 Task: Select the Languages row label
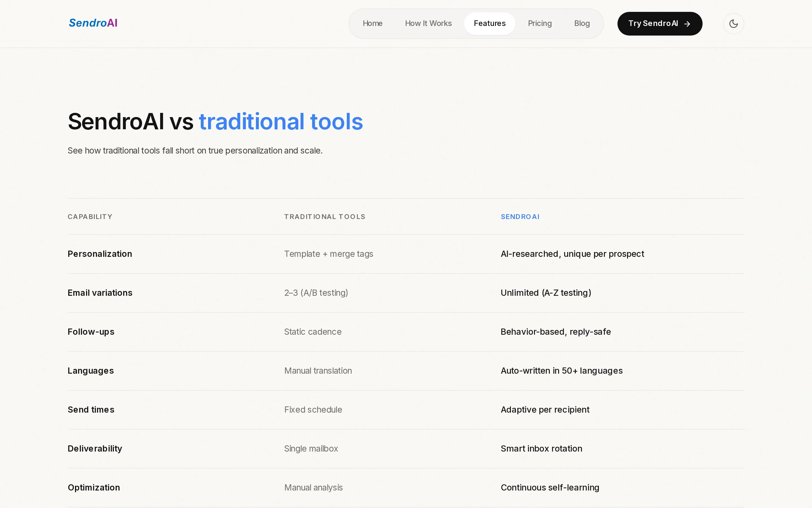[x=91, y=371]
